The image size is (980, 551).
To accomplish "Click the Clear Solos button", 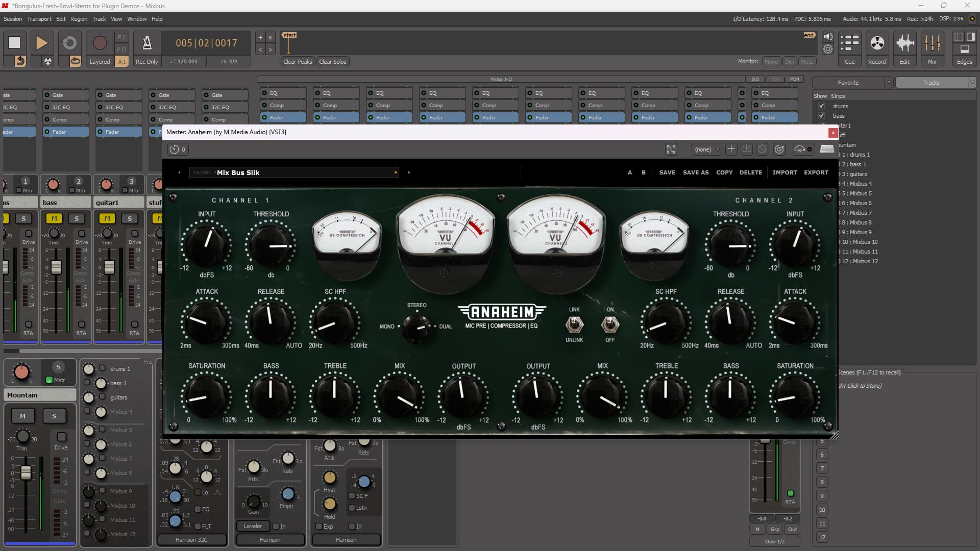I will (333, 62).
